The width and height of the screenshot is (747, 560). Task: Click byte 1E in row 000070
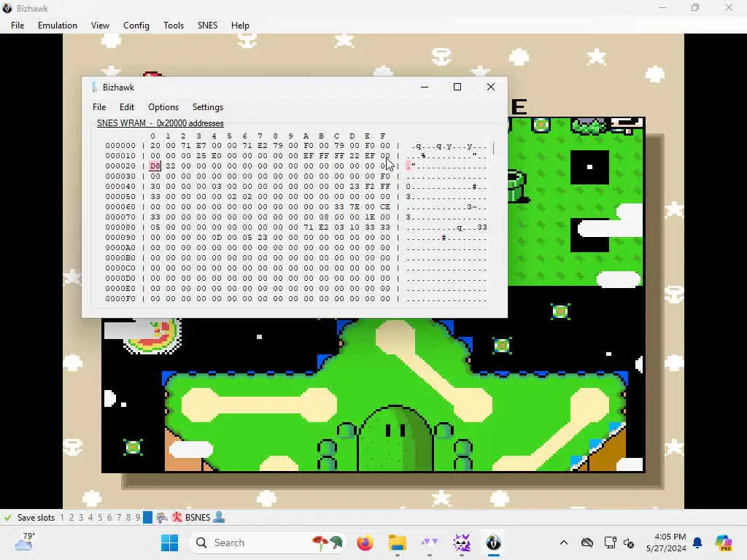point(370,217)
